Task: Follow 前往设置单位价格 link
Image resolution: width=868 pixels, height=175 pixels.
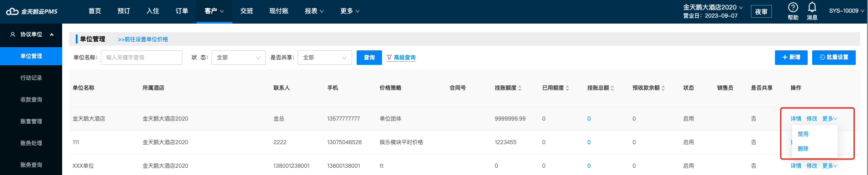Action: coord(143,39)
